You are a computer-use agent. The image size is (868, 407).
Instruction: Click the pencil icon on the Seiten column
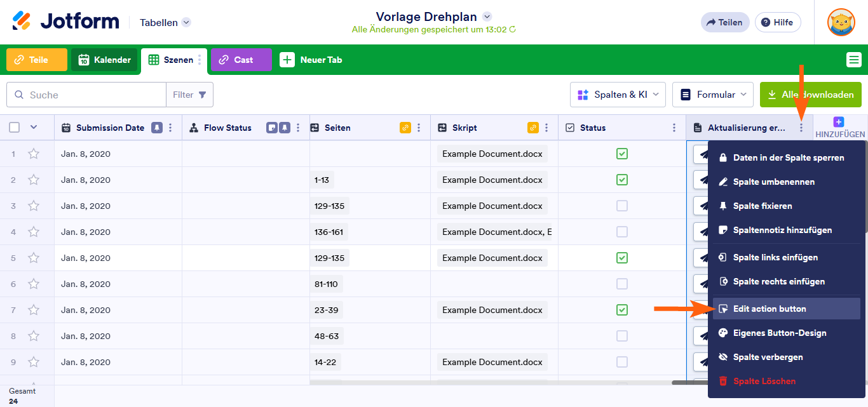pyautogui.click(x=405, y=127)
